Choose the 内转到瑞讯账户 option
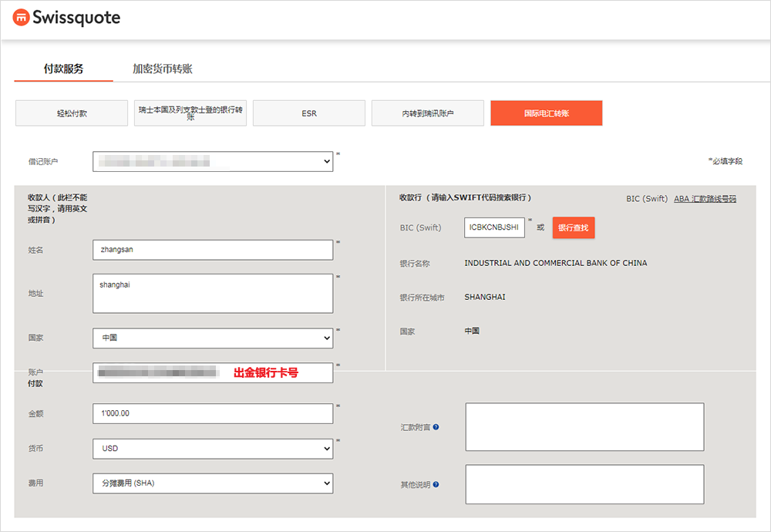 427,113
